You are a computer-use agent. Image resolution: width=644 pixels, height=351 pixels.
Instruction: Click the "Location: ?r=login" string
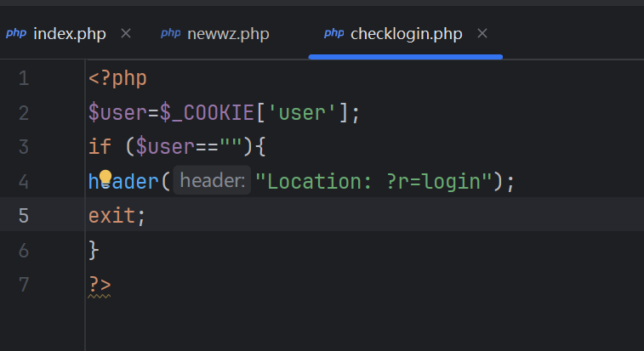pos(374,181)
